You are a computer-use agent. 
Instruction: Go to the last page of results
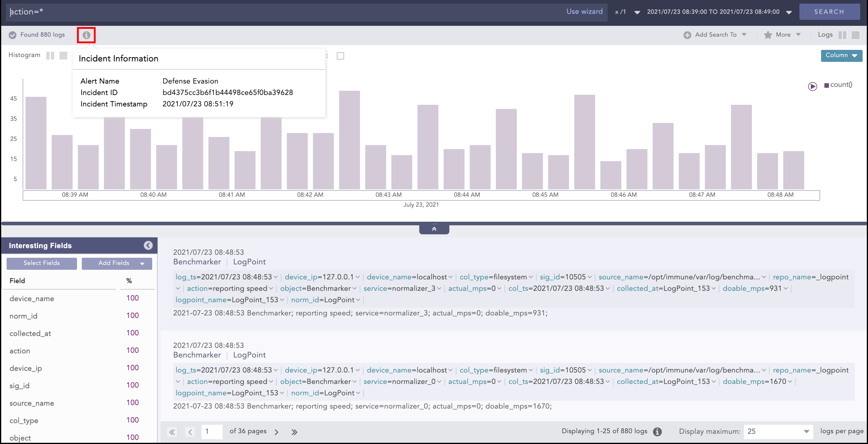294,432
